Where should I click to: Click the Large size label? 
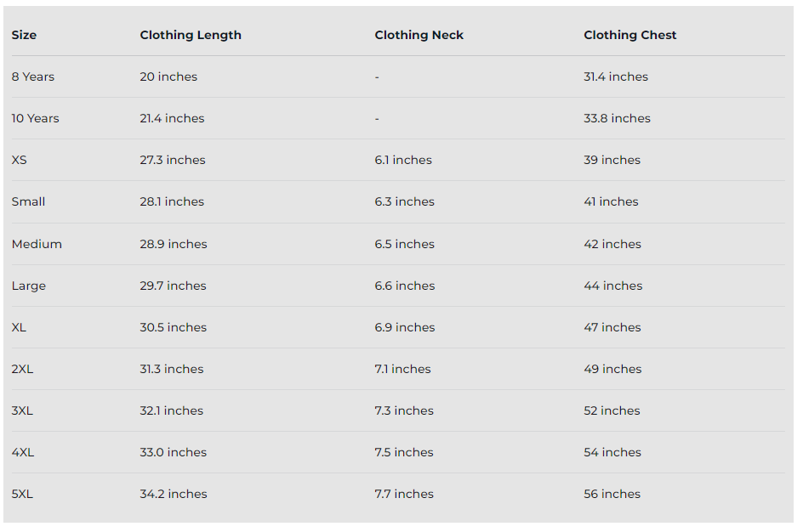click(x=29, y=286)
